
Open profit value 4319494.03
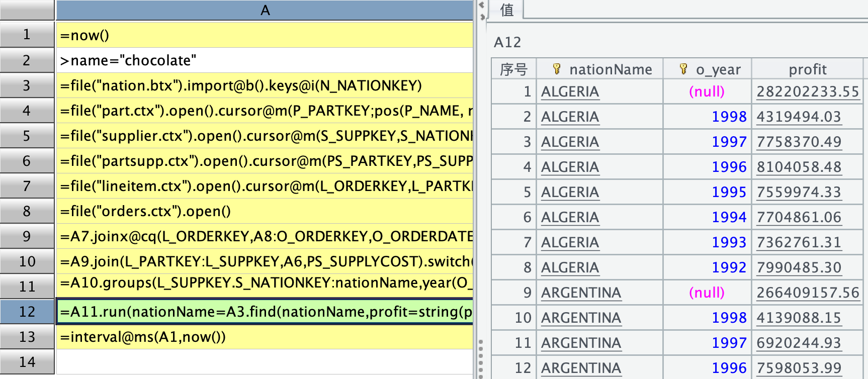[799, 117]
